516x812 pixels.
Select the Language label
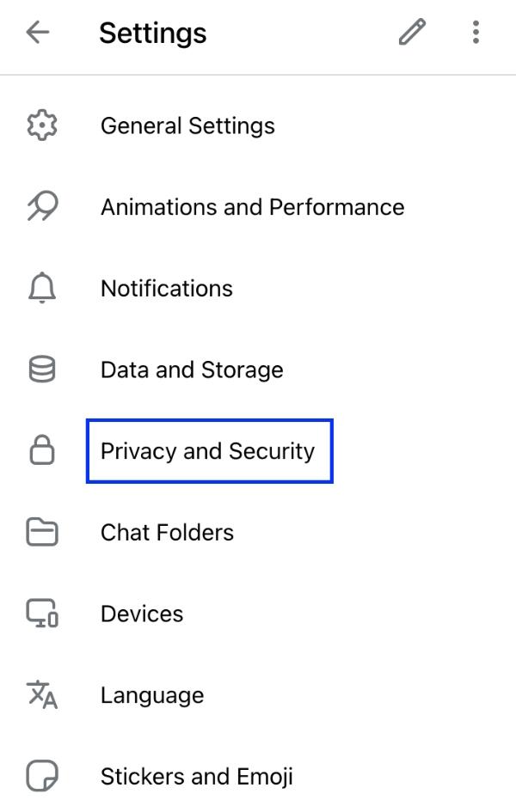(x=152, y=695)
